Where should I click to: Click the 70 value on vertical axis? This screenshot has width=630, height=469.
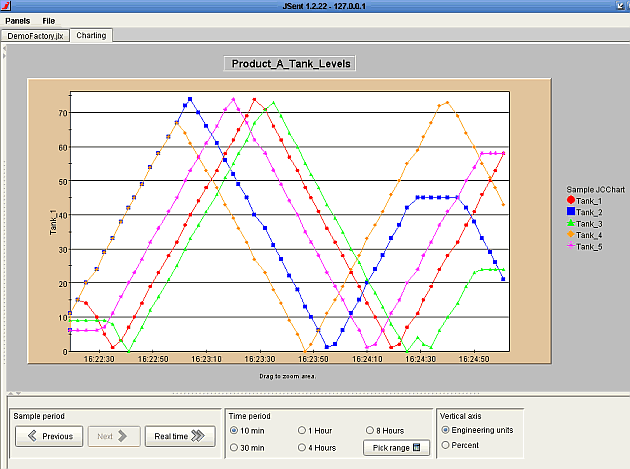tap(63, 113)
